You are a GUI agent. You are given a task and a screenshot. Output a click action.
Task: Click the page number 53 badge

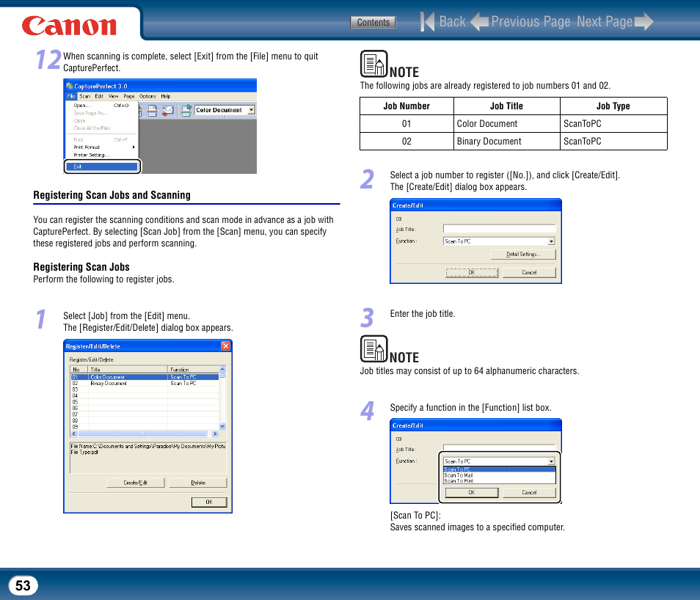23,585
